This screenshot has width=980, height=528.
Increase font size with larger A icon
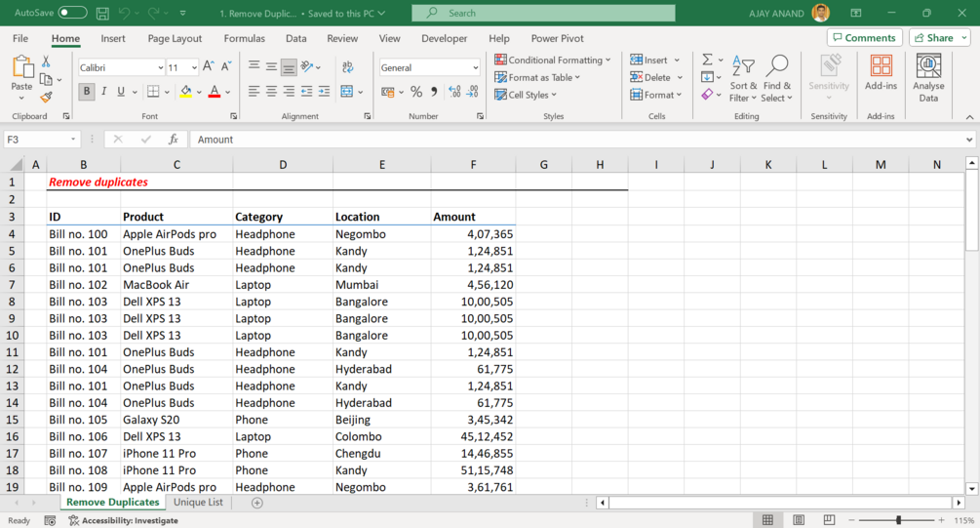tap(209, 66)
